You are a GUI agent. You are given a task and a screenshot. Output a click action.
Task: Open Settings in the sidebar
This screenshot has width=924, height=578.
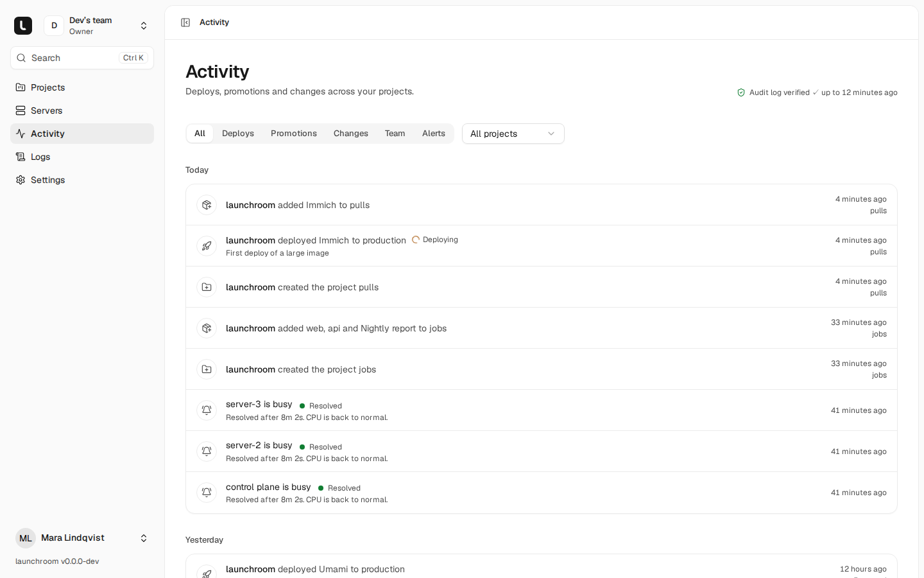82,180
